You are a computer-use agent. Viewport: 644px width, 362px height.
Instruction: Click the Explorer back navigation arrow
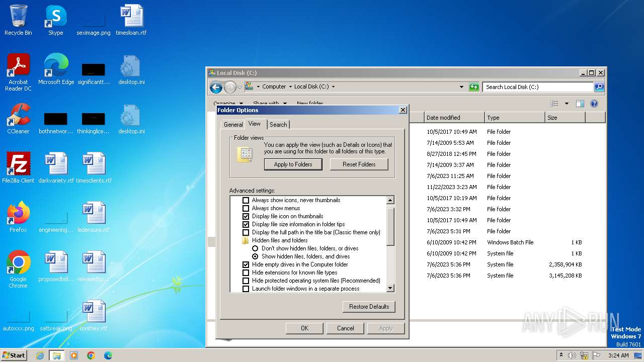tap(216, 87)
